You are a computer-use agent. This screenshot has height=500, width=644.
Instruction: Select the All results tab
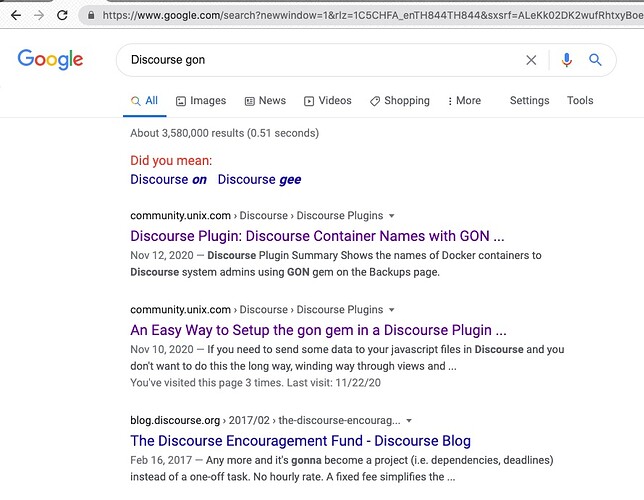point(145,101)
